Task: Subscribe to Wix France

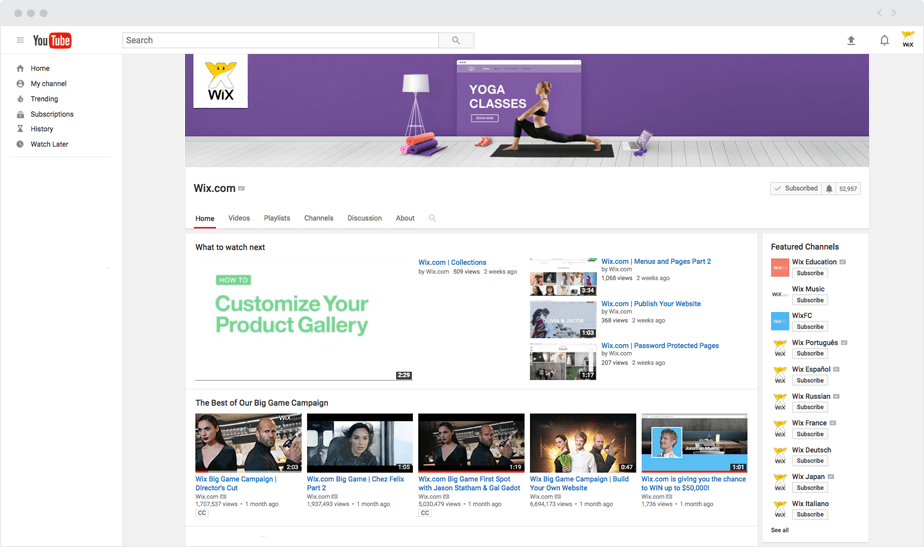Action: [x=810, y=434]
